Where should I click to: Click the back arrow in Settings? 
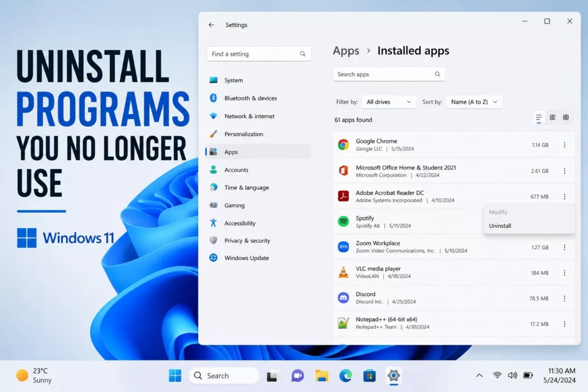[x=211, y=25]
